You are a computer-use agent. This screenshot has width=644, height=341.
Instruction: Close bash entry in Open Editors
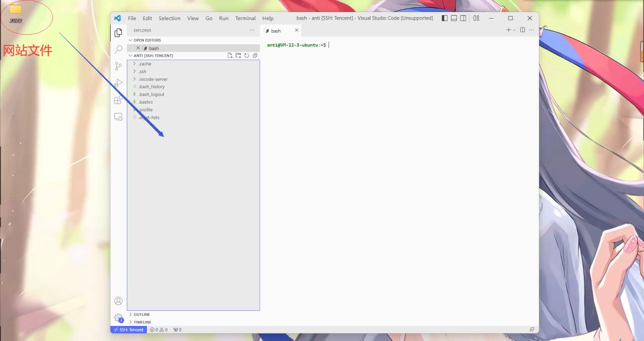pyautogui.click(x=138, y=48)
